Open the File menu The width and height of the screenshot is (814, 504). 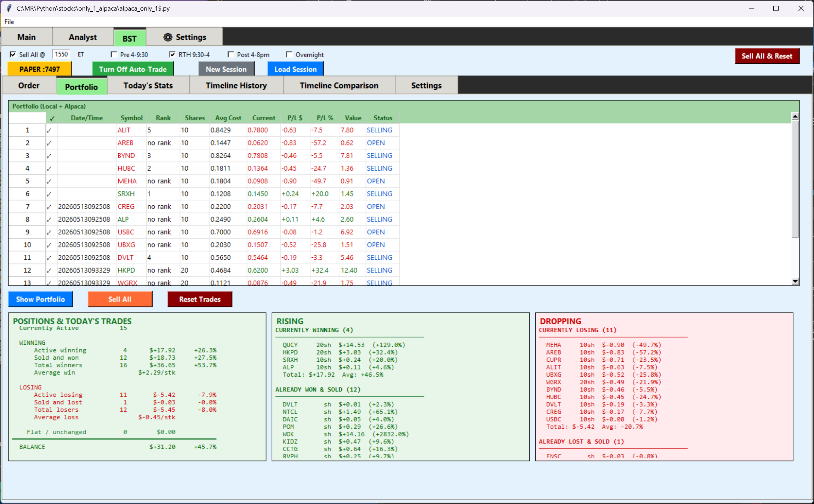[x=9, y=22]
